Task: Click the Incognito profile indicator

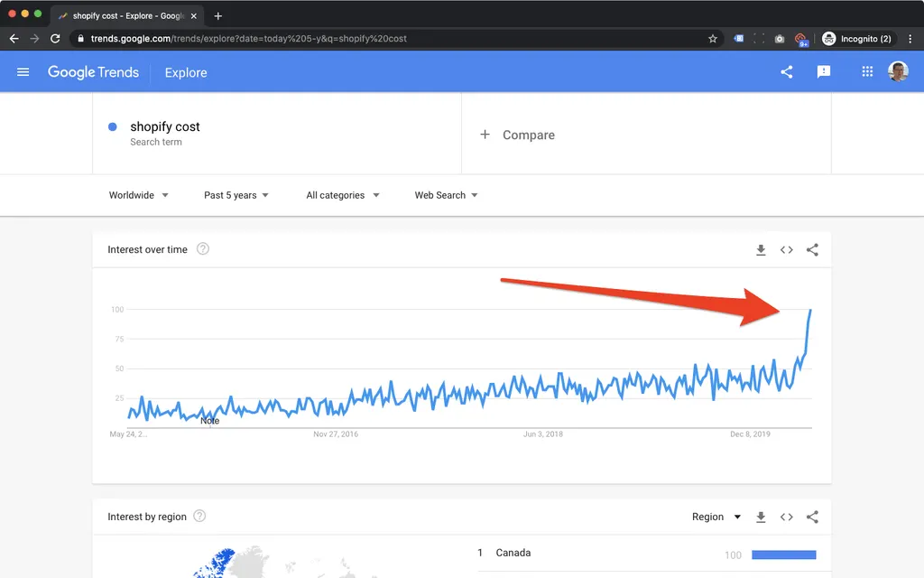Action: click(858, 38)
